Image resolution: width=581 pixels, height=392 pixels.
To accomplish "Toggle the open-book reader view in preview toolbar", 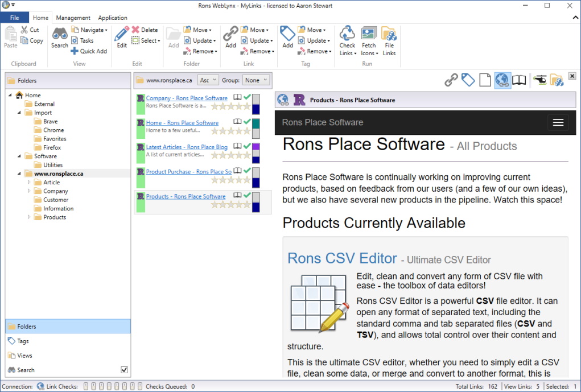I will [x=519, y=80].
